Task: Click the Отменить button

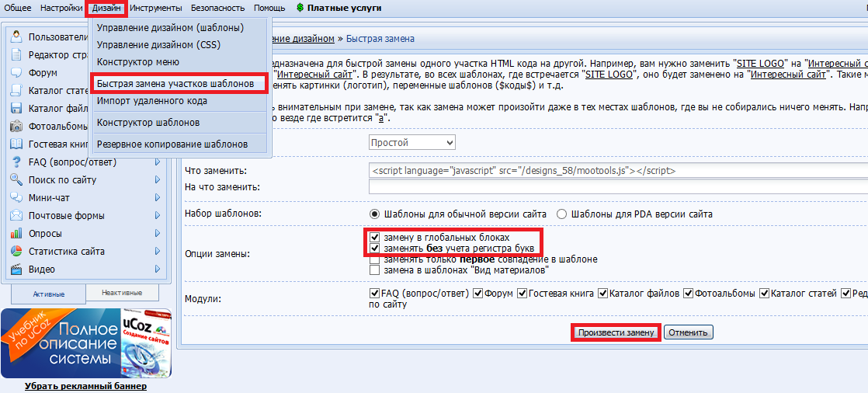Action: pyautogui.click(x=689, y=332)
